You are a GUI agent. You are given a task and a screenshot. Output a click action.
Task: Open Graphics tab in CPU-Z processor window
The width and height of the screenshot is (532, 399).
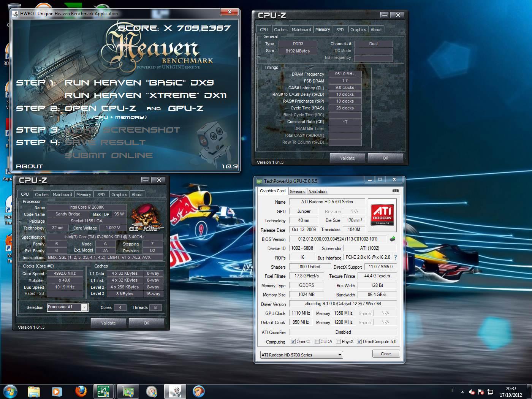pos(119,195)
